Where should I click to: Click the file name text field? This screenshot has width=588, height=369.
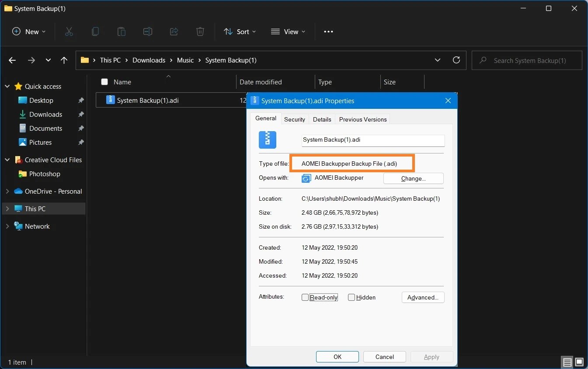pos(373,140)
